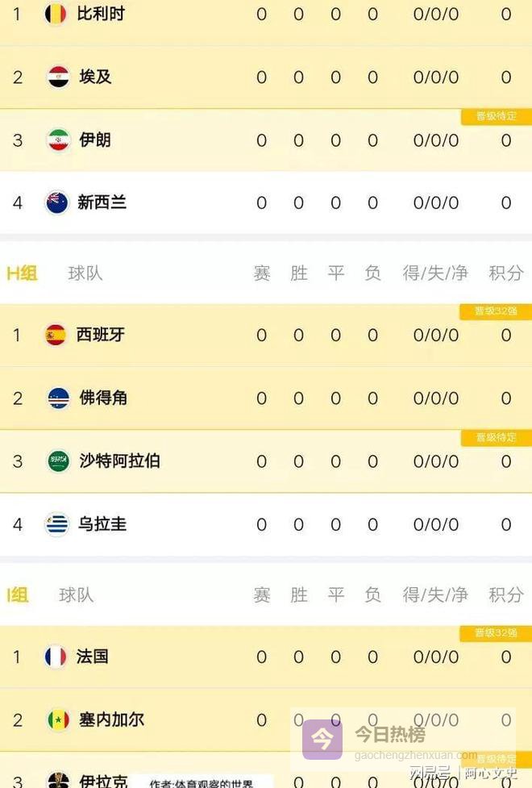Click the New Zealand flag icon
532x788 pixels.
tap(57, 202)
